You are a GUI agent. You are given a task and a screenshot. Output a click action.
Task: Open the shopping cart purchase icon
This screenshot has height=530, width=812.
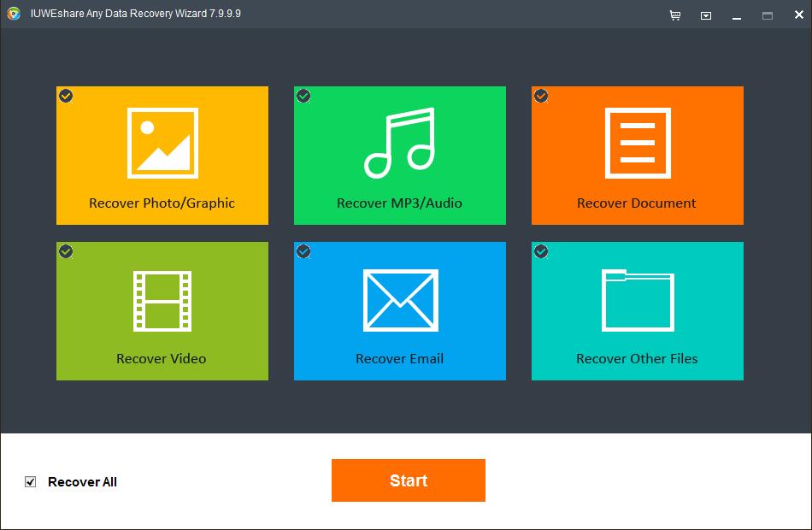point(674,15)
